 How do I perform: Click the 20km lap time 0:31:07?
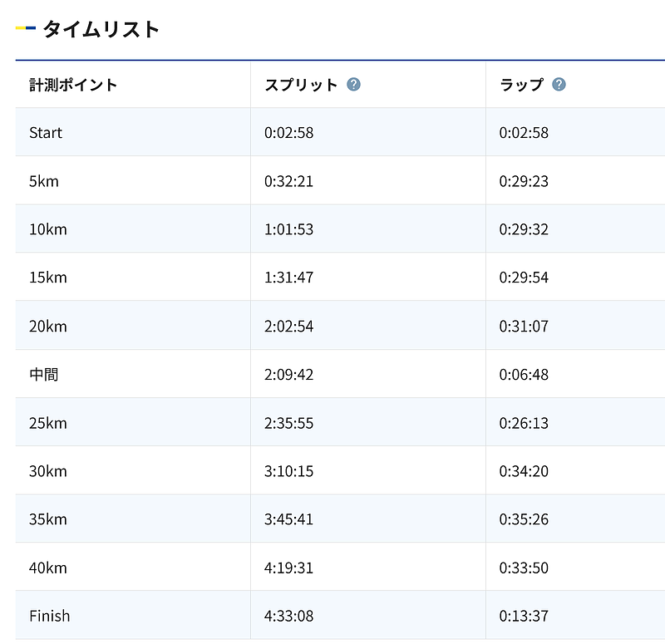(524, 327)
